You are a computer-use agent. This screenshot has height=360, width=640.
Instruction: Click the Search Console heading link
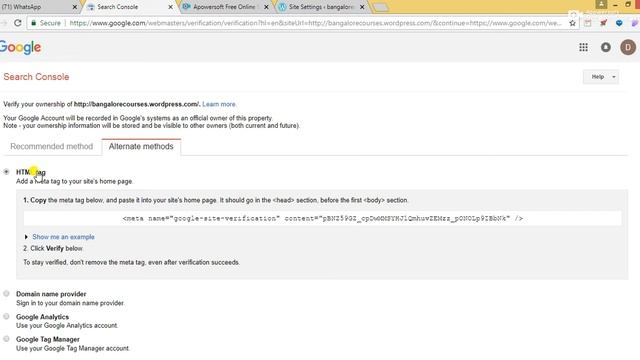(x=36, y=77)
